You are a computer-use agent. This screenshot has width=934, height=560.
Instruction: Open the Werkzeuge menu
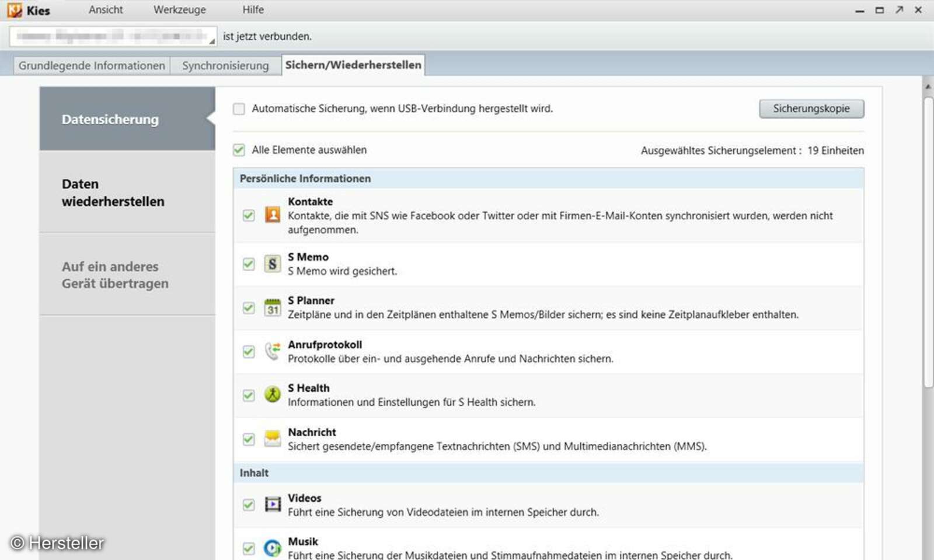tap(179, 9)
